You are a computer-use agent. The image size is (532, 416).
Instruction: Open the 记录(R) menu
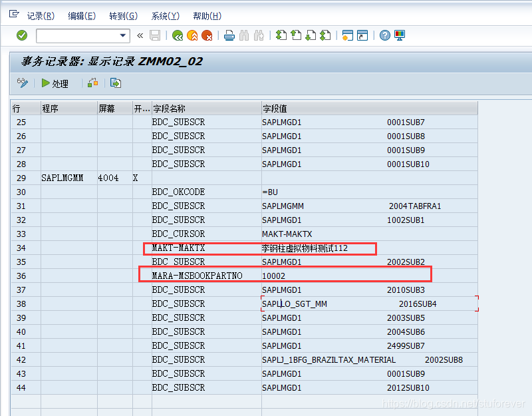(41, 16)
